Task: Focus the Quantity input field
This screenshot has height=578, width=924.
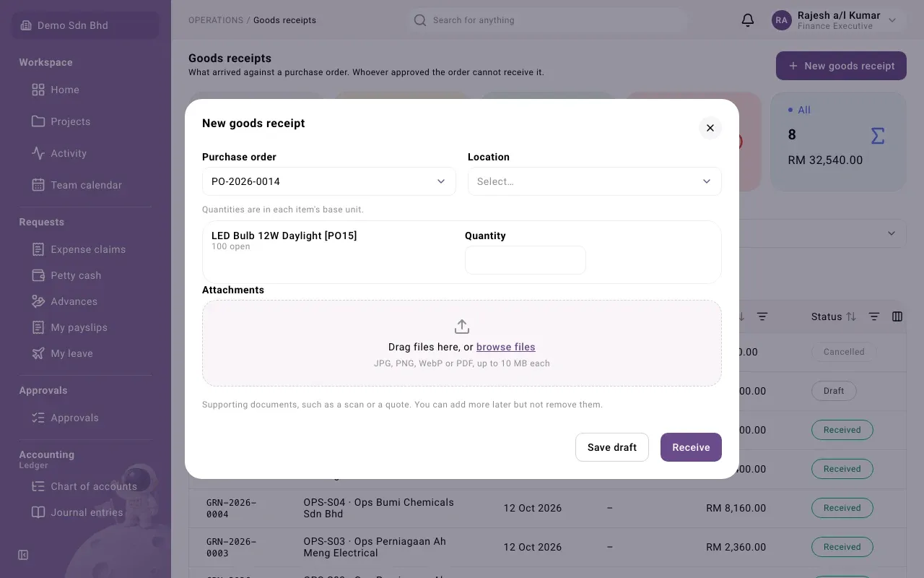Action: point(526,260)
